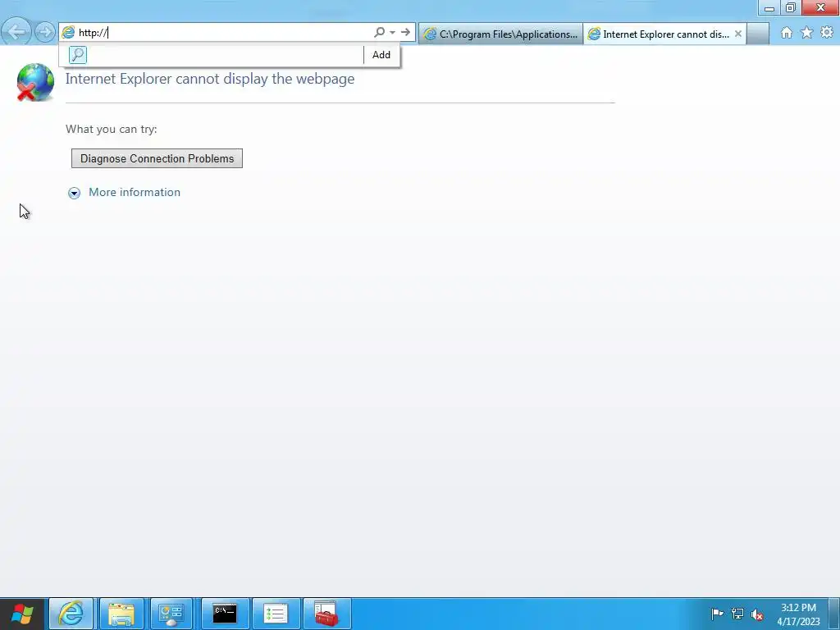
Task: Click Diagnose Connection Problems button
Action: pos(157,158)
